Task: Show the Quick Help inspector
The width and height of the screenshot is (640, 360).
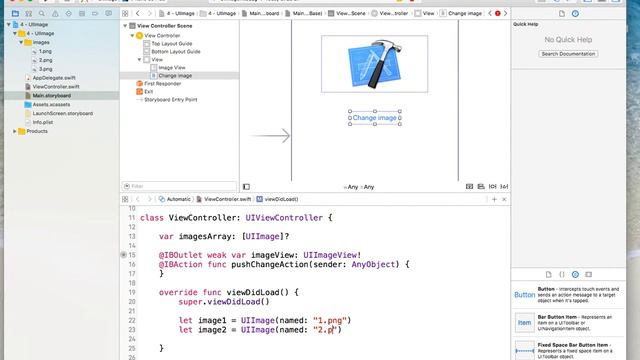Action: point(575,13)
